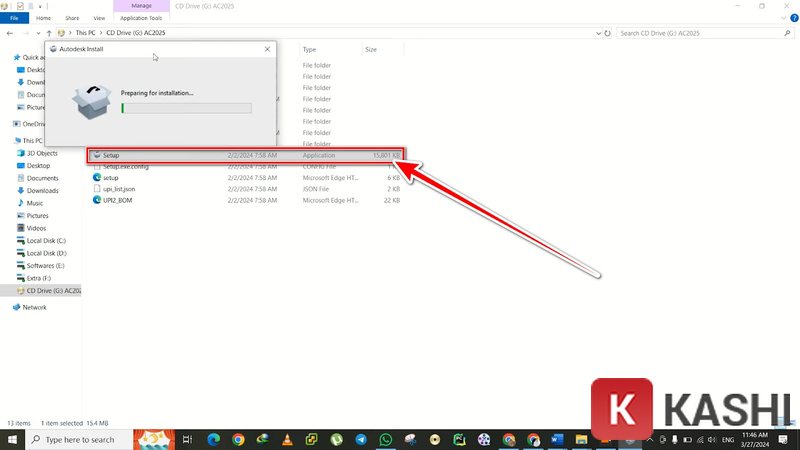Screen dimensions: 800x450
Task: Open uTorrent from the taskbar
Action: tap(336, 439)
